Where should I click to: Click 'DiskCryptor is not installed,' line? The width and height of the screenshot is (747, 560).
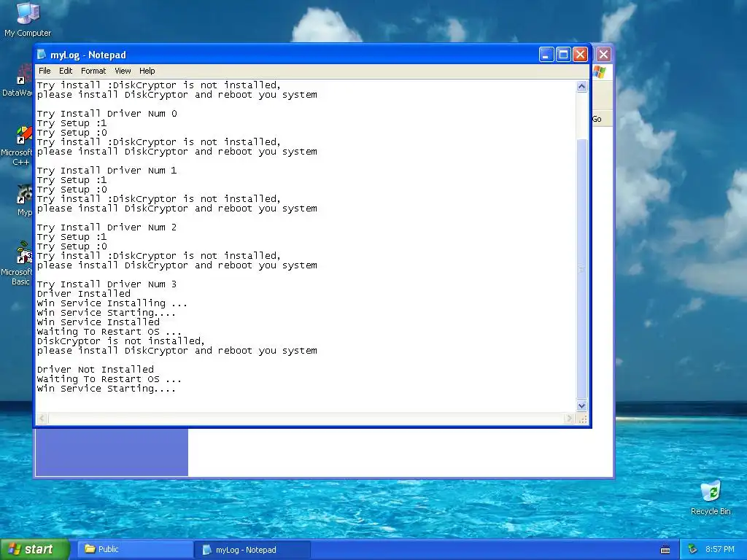pyautogui.click(x=120, y=341)
